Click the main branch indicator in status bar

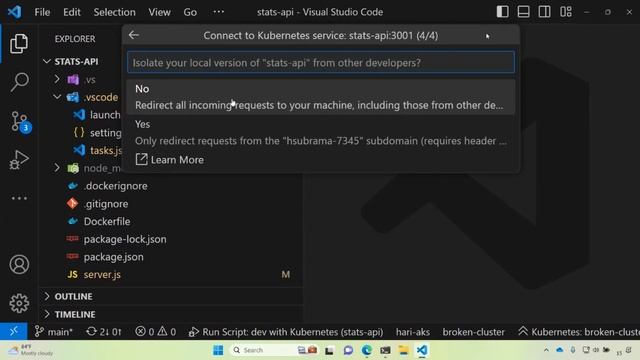54,332
